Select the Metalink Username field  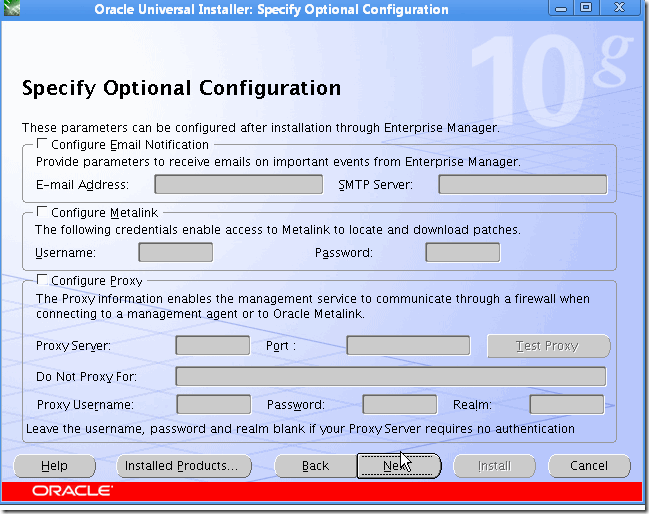pyautogui.click(x=175, y=252)
